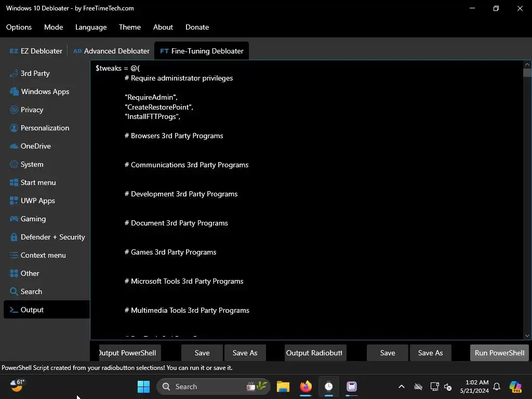Select the Privacy sidebar icon
Image resolution: width=532 pixels, height=399 pixels.
click(x=14, y=110)
